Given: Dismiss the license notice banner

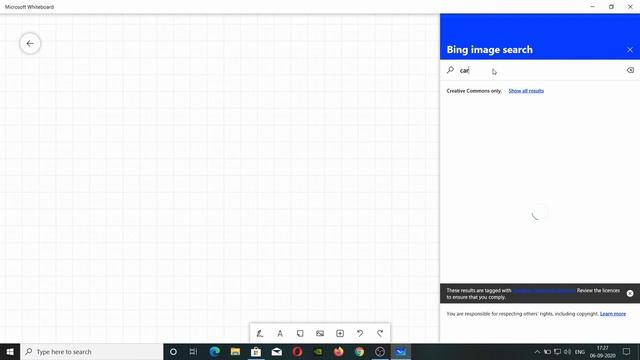Looking at the screenshot, I should [x=630, y=293].
